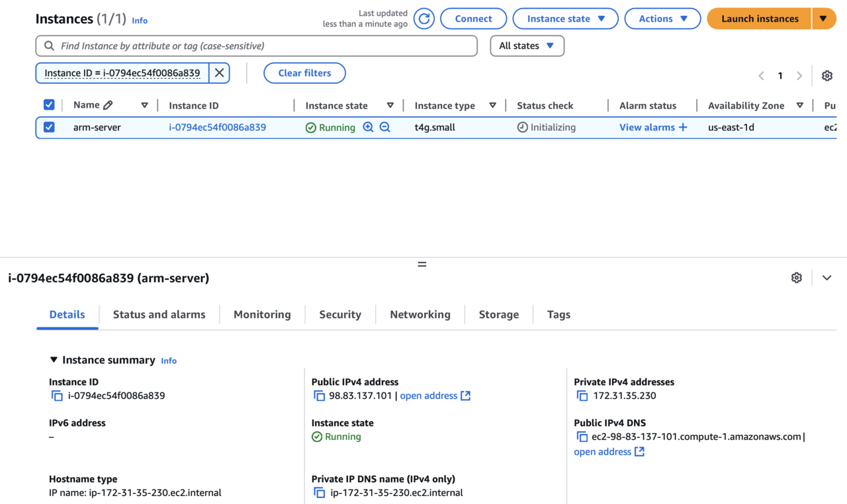Remove the Instance ID filter with X
Image resolution: width=847 pixels, height=504 pixels.
tap(220, 73)
